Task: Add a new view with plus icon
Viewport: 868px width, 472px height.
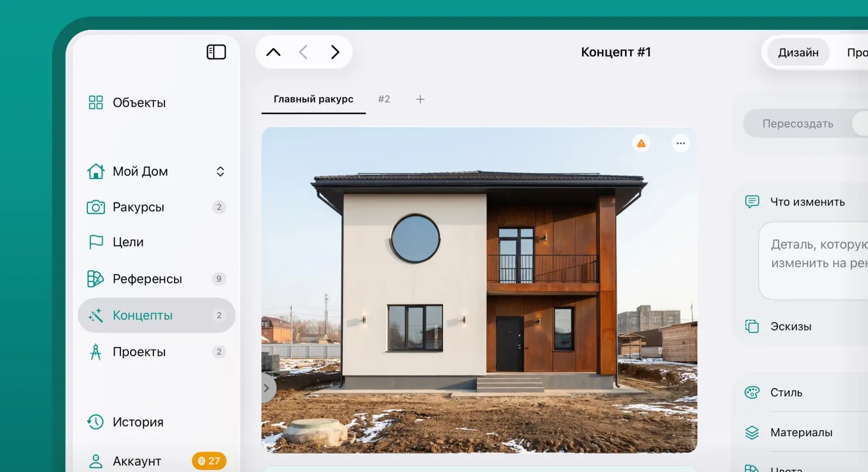Action: click(420, 99)
